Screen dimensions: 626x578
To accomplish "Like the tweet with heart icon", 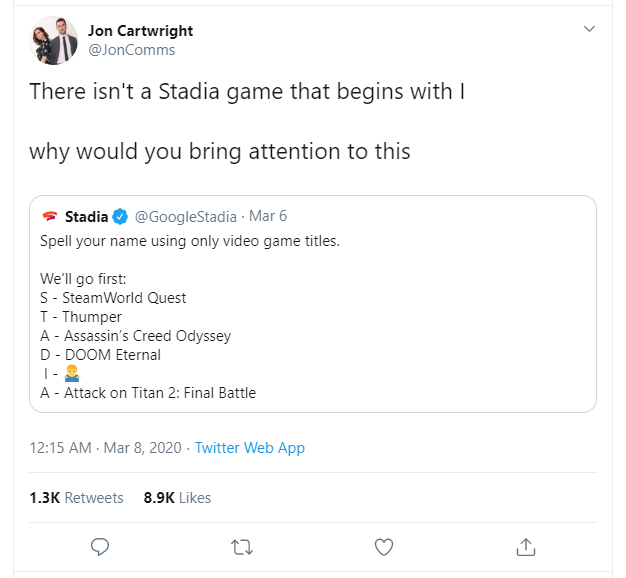I will click(x=383, y=546).
